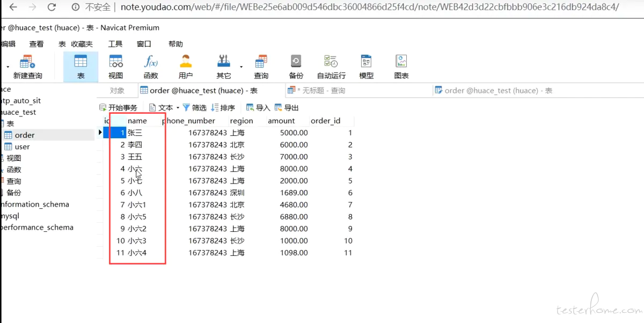
Task: Select the information_schema database
Action: coord(35,204)
